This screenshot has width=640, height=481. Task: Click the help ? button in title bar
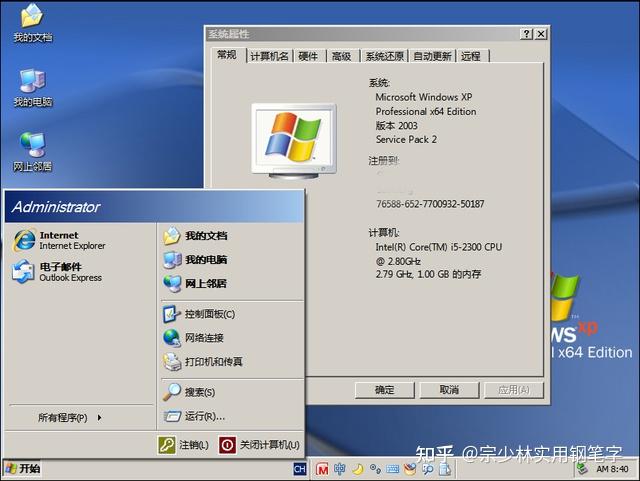coord(526,34)
